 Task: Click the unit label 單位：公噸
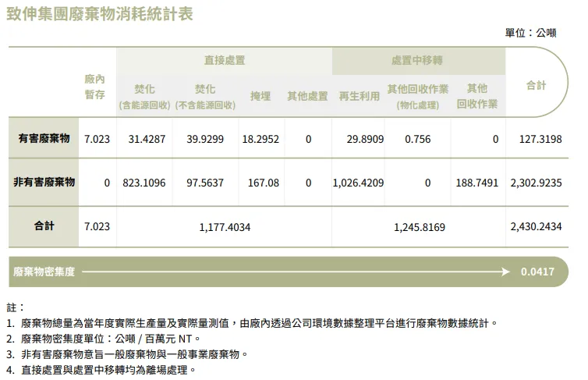[531, 33]
